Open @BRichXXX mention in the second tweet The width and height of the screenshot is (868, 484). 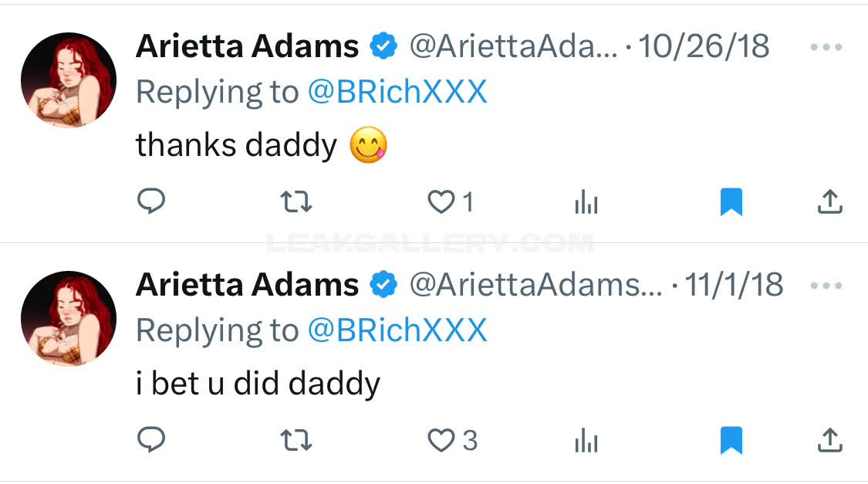click(397, 331)
